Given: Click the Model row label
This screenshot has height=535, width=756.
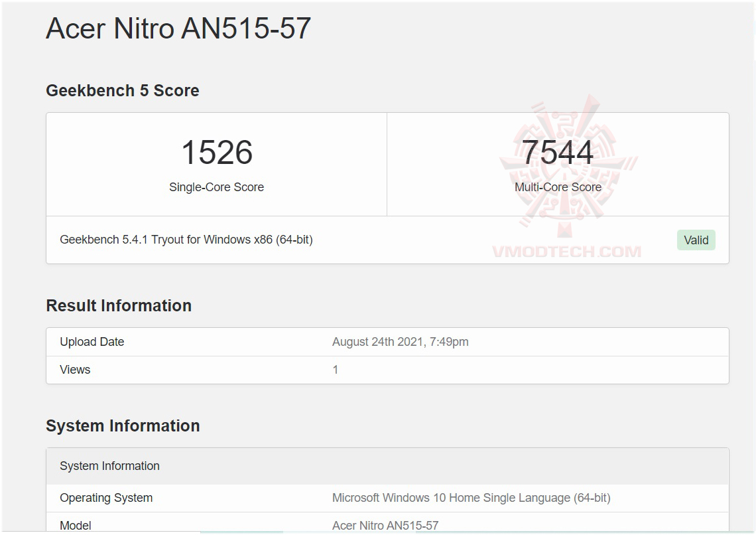Looking at the screenshot, I should (76, 526).
